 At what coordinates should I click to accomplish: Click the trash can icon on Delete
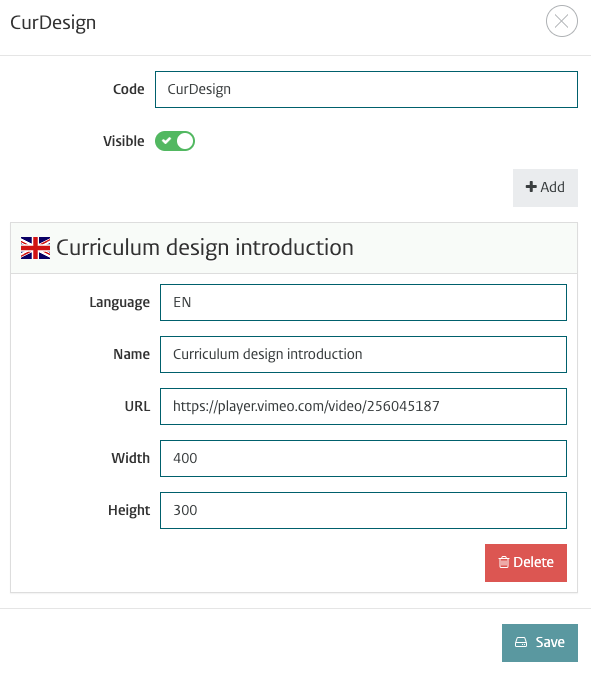point(504,562)
